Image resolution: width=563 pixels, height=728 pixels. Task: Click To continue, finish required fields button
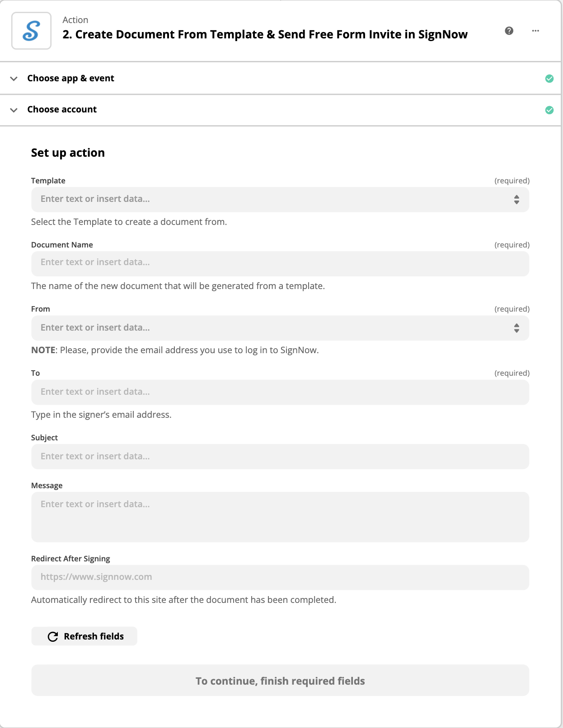tap(280, 680)
